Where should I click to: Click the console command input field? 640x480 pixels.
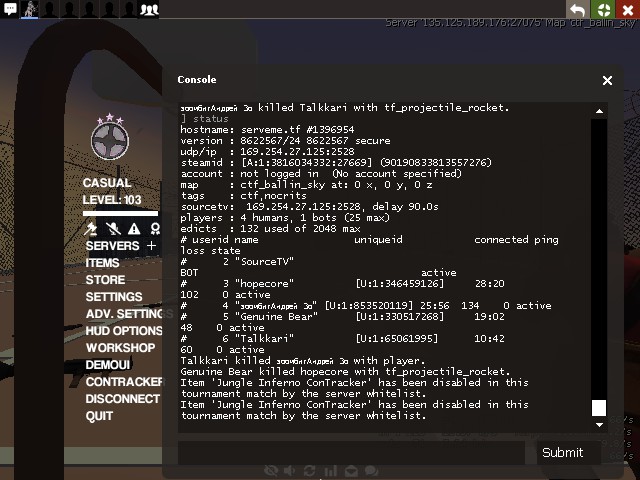point(351,453)
